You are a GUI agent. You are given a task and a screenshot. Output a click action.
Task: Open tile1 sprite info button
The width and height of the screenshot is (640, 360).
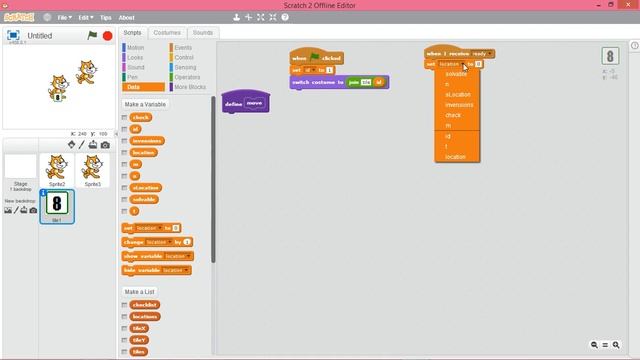point(43,193)
